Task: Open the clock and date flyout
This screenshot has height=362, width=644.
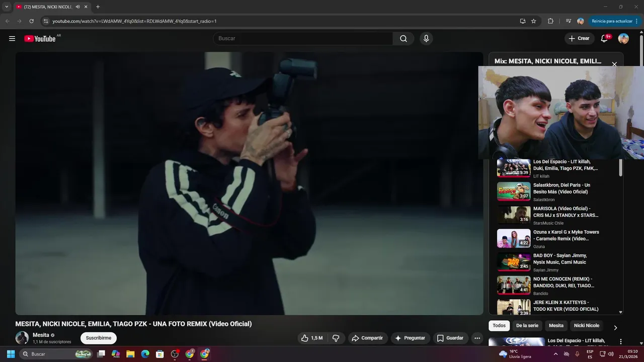Action: point(628,354)
